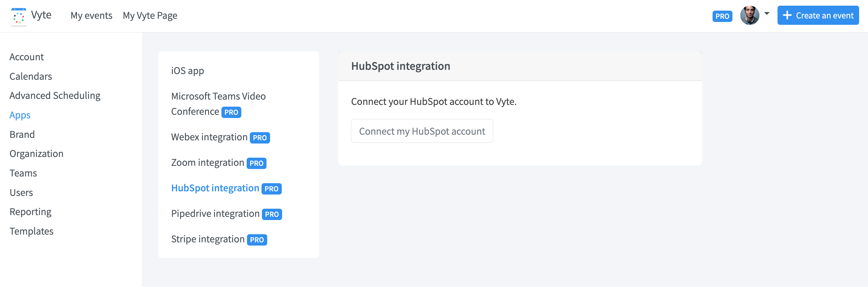This screenshot has height=287, width=868.
Task: Go to the Reporting section
Action: click(31, 212)
